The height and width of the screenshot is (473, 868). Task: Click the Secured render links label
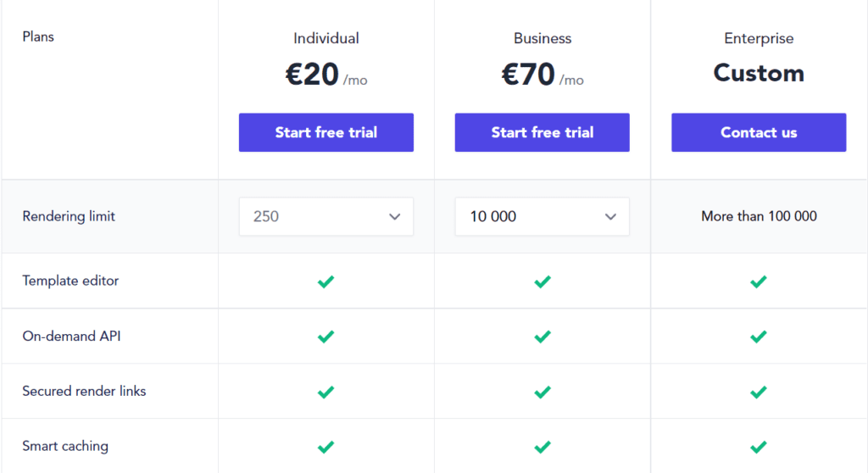coord(84,391)
